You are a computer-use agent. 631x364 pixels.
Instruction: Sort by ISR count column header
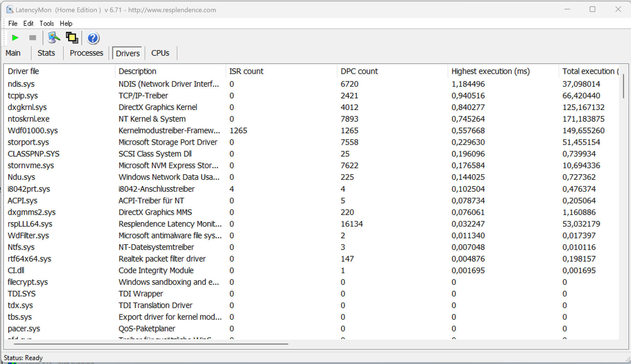[x=246, y=71]
